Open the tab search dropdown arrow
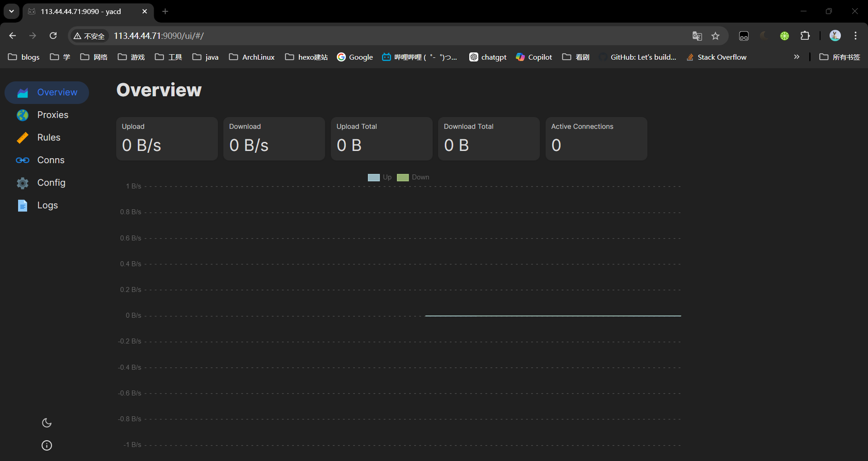The width and height of the screenshot is (868, 461). coord(11,11)
